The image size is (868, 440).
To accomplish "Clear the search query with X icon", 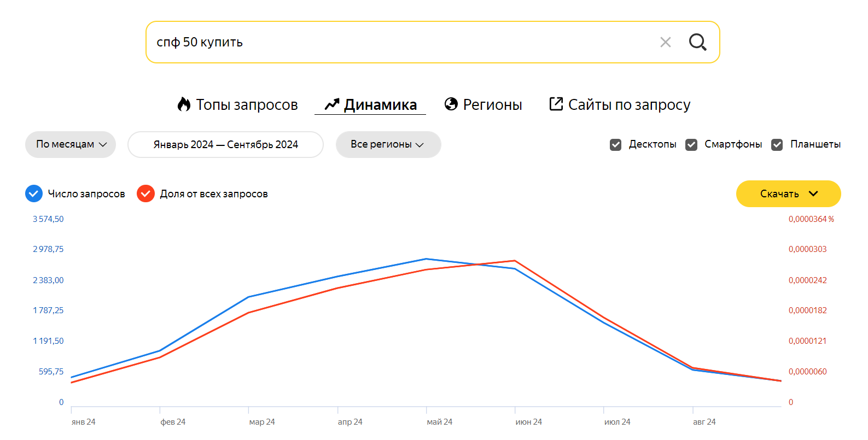I will (665, 42).
